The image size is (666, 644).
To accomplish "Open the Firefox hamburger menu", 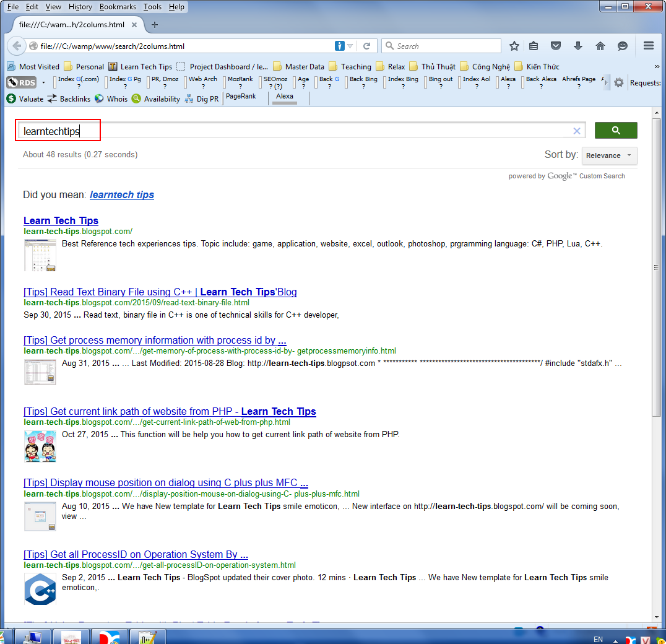I will [x=648, y=45].
